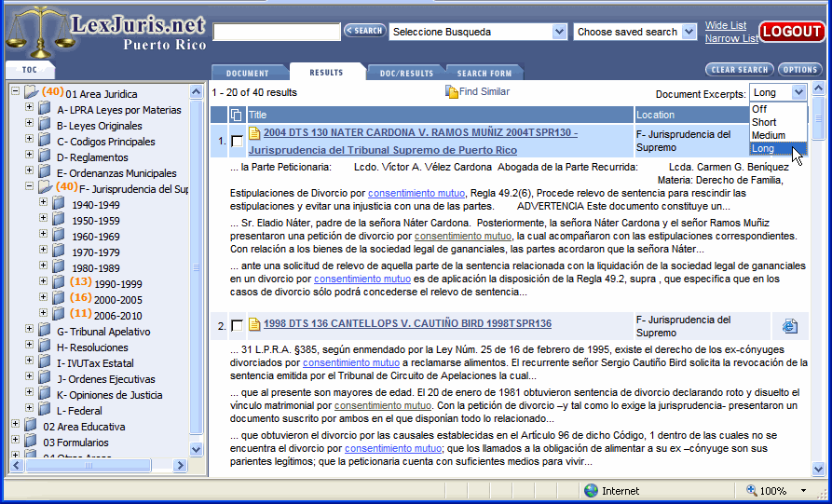Click folder icon for B- Leyes Originales

(x=45, y=125)
